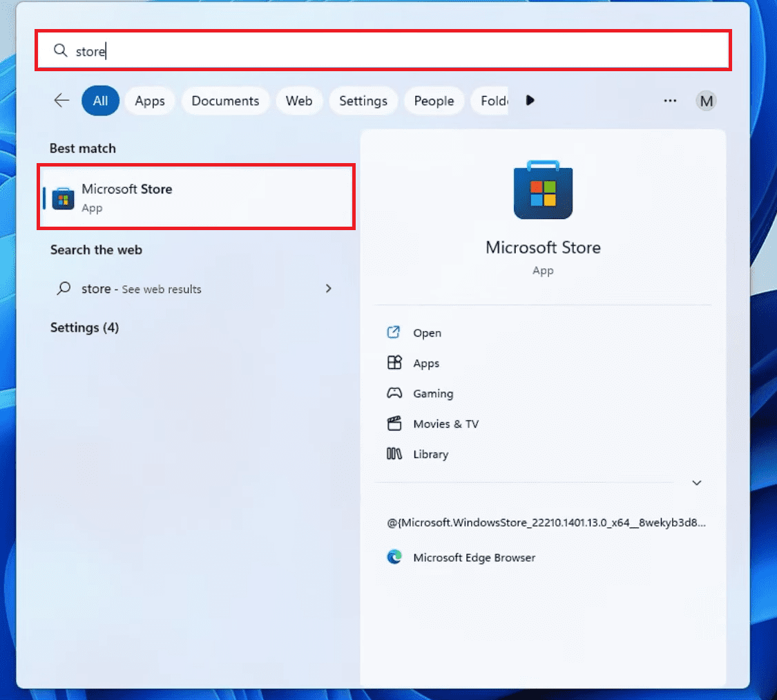Click the Settings (4) results heading
The height and width of the screenshot is (700, 777).
[84, 328]
